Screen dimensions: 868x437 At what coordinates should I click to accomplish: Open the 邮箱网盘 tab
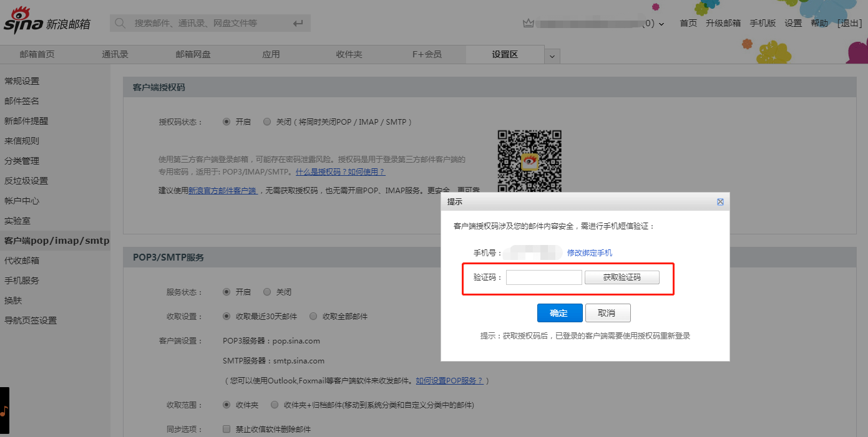[193, 54]
